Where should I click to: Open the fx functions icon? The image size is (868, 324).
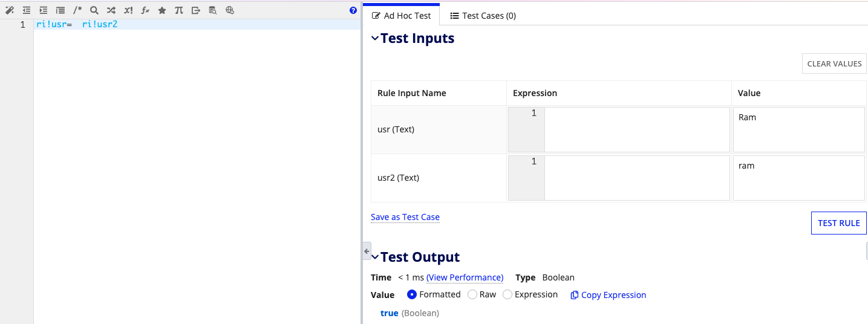(145, 10)
